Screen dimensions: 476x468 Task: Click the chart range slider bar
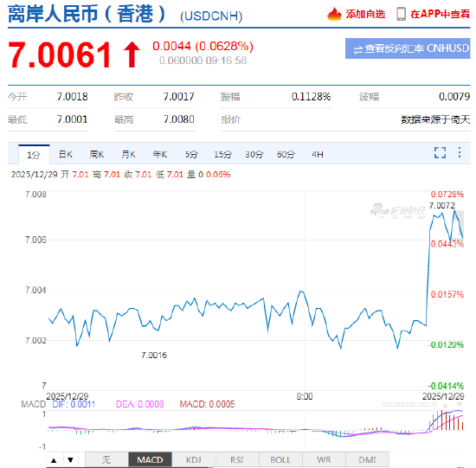[x=408, y=405]
